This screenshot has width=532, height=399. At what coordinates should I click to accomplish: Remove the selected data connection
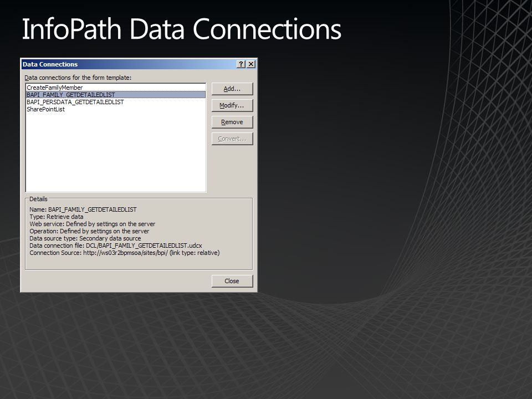pyautogui.click(x=232, y=122)
